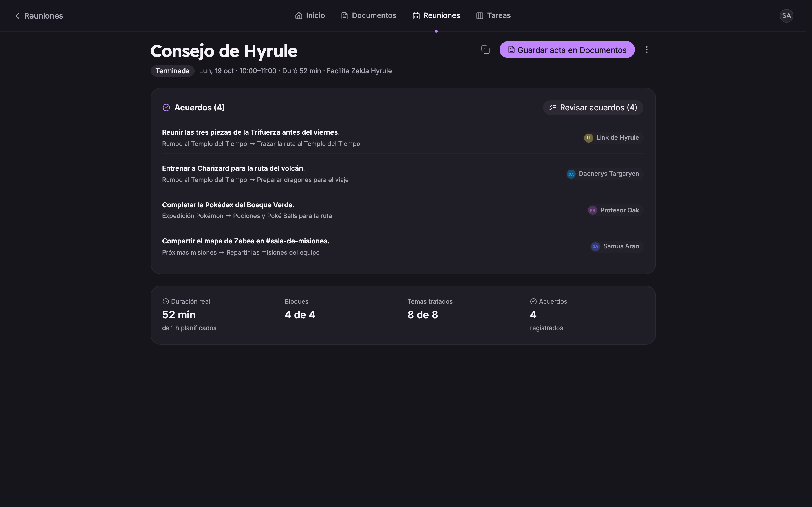This screenshot has height=507, width=812.
Task: Open the three-dot more options menu
Action: pyautogui.click(x=646, y=50)
